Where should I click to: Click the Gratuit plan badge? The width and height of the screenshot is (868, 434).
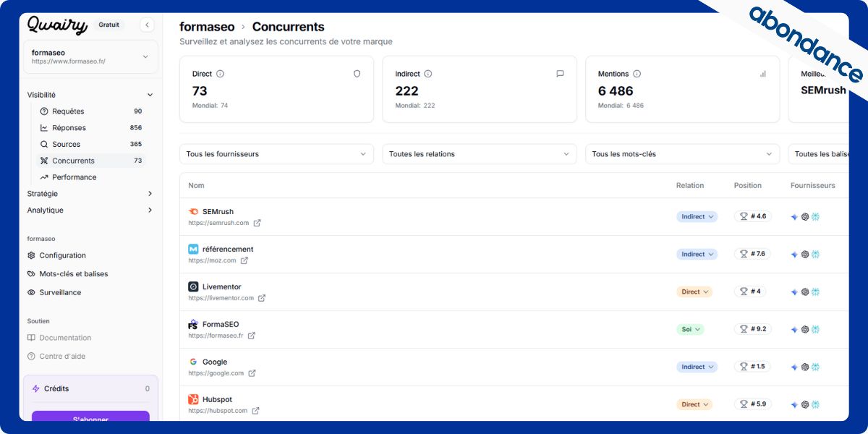pyautogui.click(x=109, y=25)
